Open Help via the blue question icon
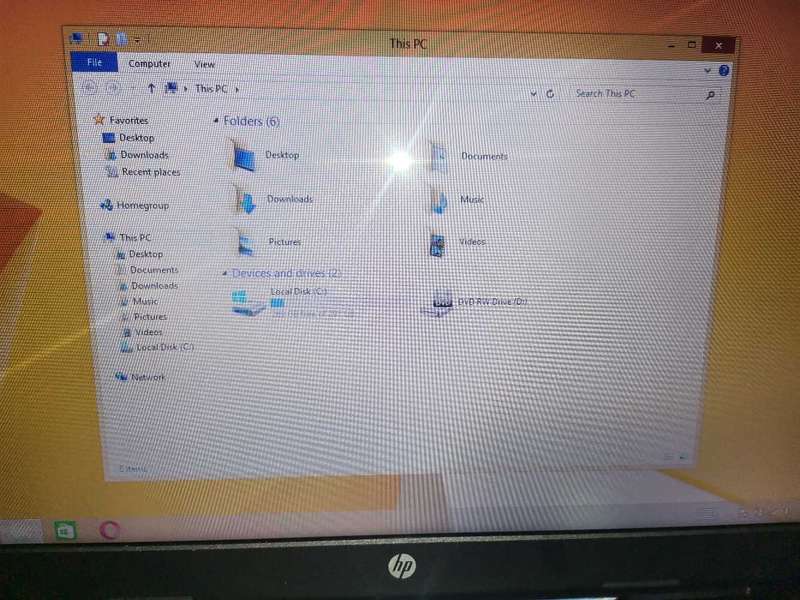 click(723, 71)
